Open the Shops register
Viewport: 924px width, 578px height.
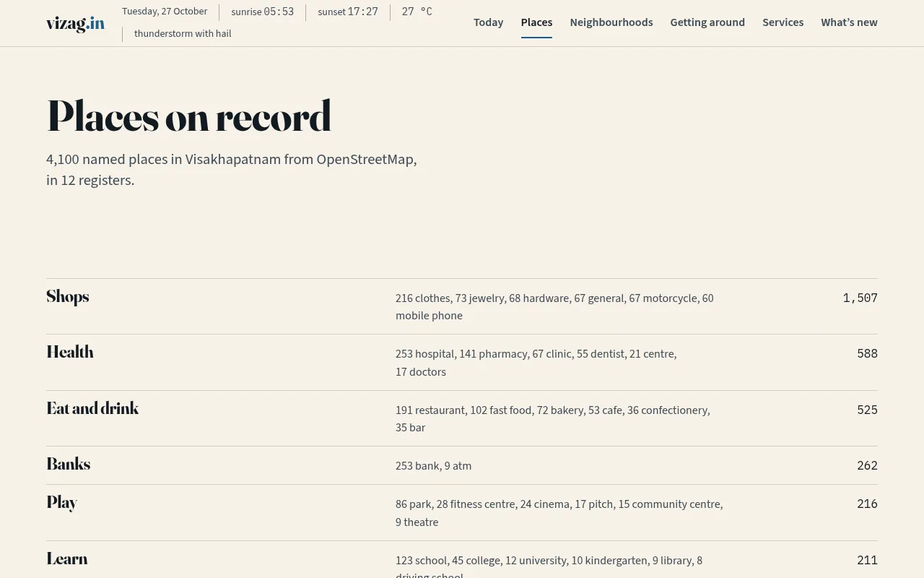(x=68, y=296)
